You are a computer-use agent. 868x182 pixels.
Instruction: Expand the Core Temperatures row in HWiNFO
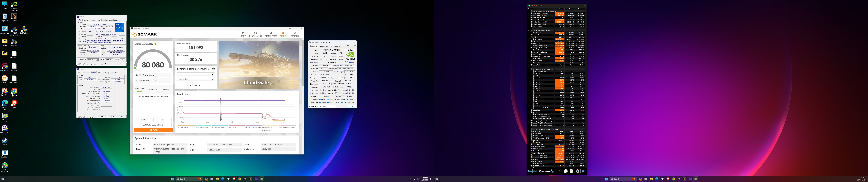[531, 71]
